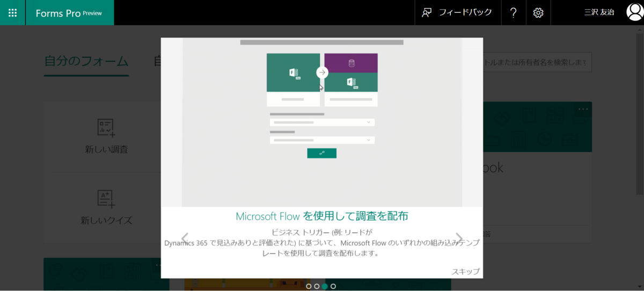Click the Microsoft Flow を使用して調査を配布 heading
This screenshot has width=644, height=291.
[322, 216]
